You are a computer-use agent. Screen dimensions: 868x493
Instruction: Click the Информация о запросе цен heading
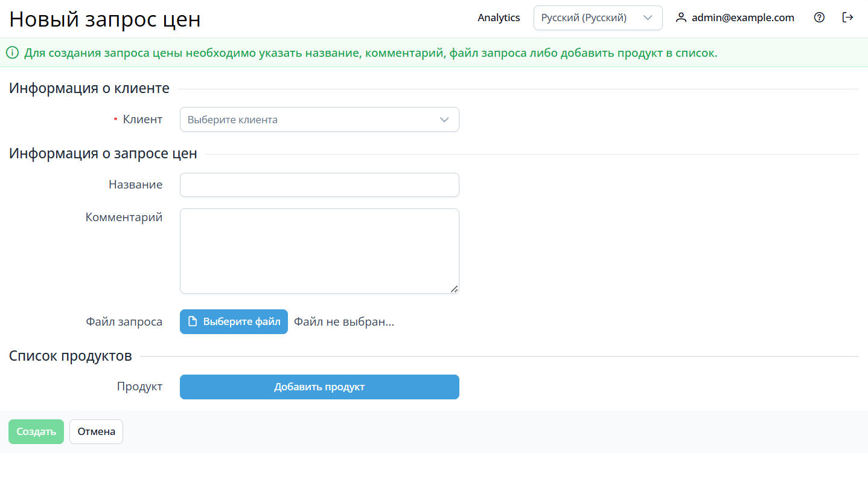103,153
